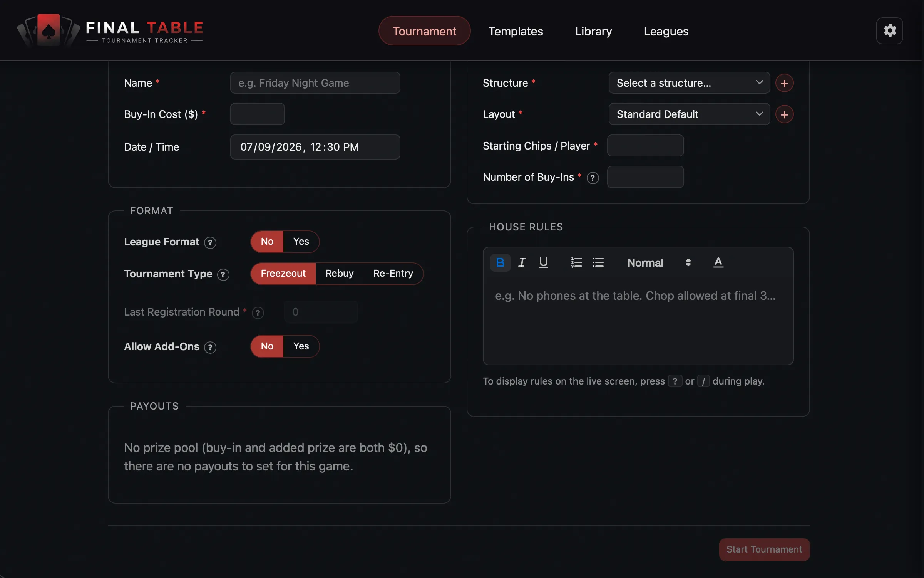Click the PAYOUTS section heading
The height and width of the screenshot is (578, 924).
(x=154, y=406)
